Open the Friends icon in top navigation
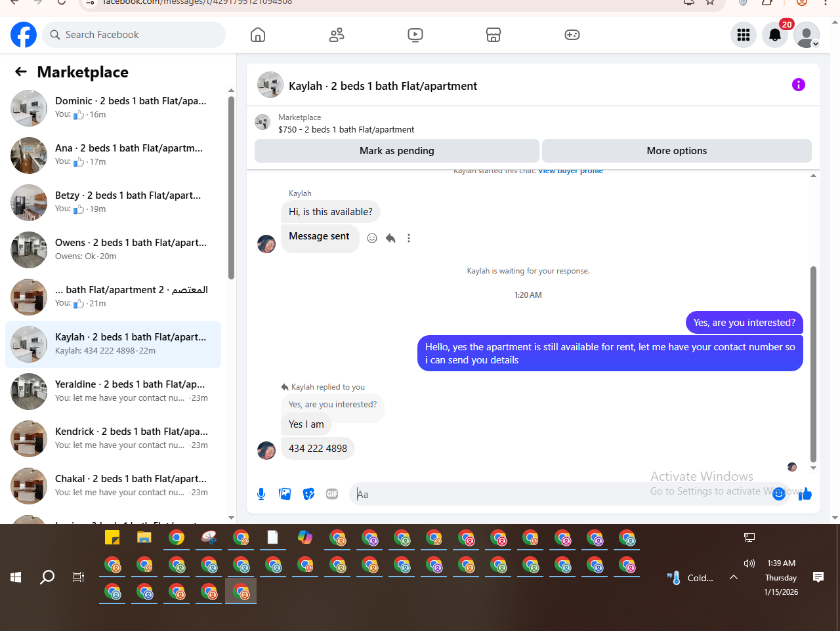Viewport: 840px width, 631px height. tap(337, 35)
